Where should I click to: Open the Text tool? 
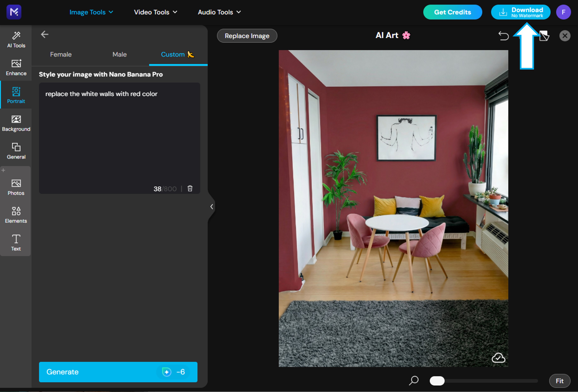(16, 242)
